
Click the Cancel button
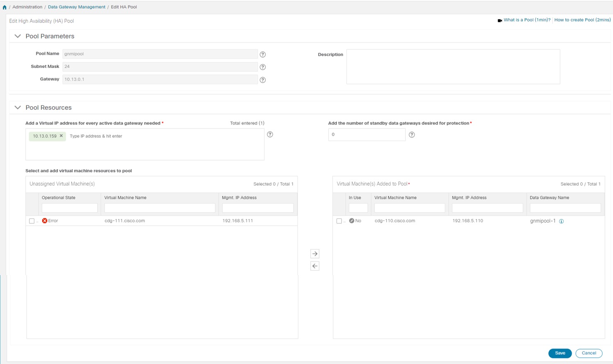[x=589, y=353]
